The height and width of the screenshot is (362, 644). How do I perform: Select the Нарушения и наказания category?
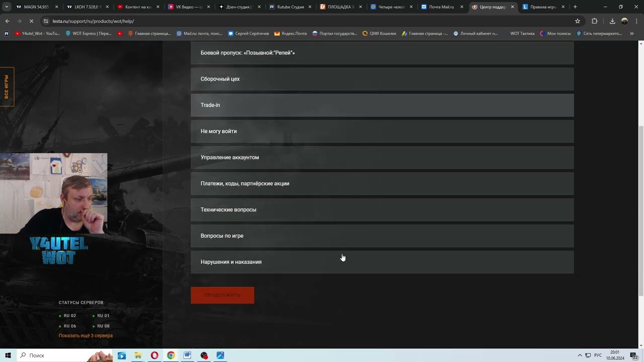point(382,262)
